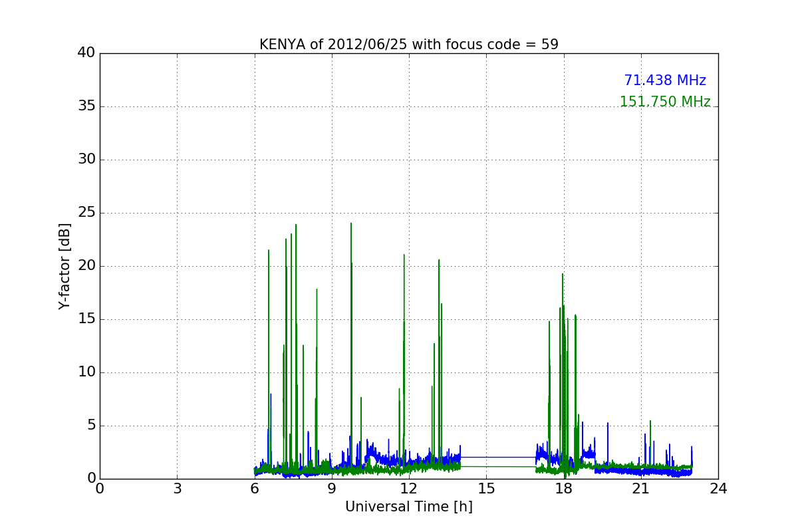Click the x-axis tick label 12
Image resolution: width=798 pixels, height=532 pixels.
click(409, 489)
